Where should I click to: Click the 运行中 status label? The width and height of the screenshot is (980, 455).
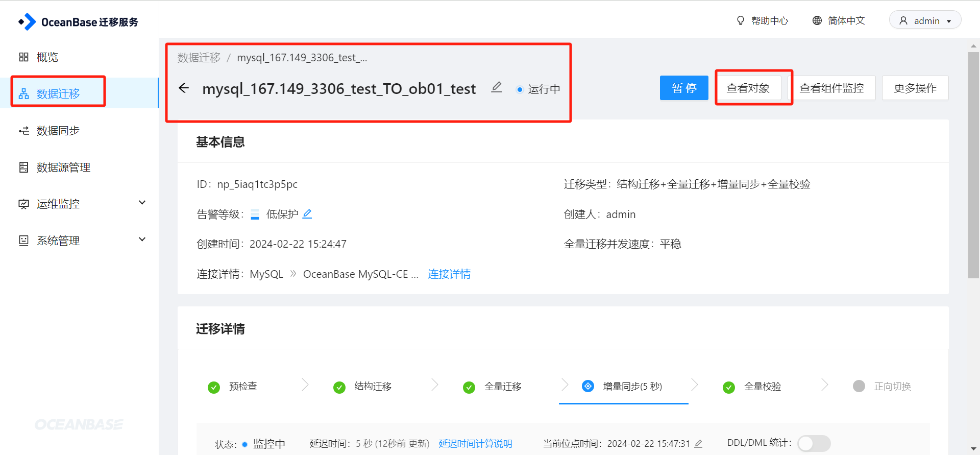[544, 89]
